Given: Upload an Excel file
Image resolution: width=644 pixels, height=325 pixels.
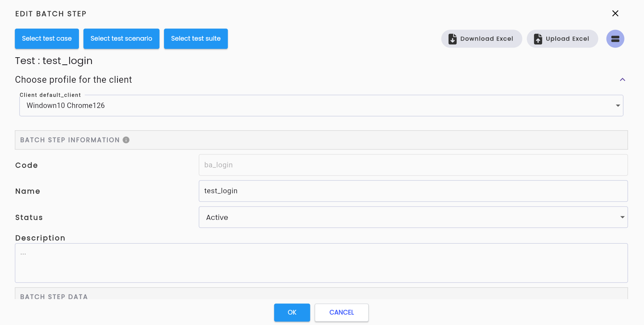Looking at the screenshot, I should (x=562, y=39).
